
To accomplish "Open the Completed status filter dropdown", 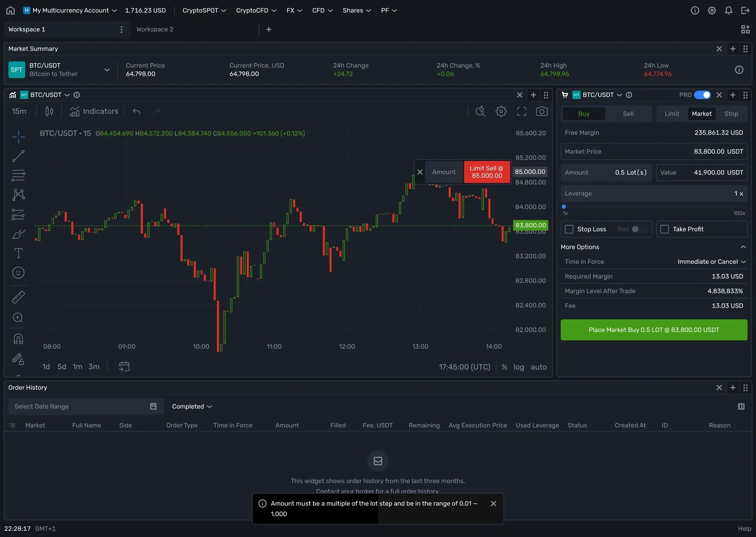I will coord(192,406).
